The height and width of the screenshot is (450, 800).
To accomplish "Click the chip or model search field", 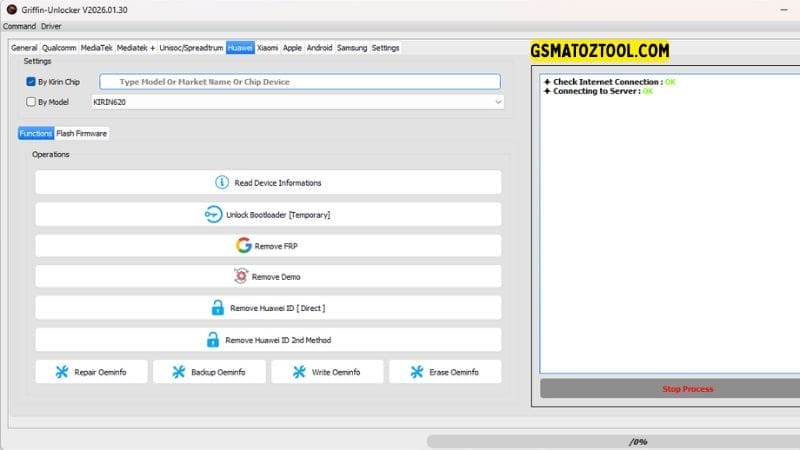I will coord(300,82).
